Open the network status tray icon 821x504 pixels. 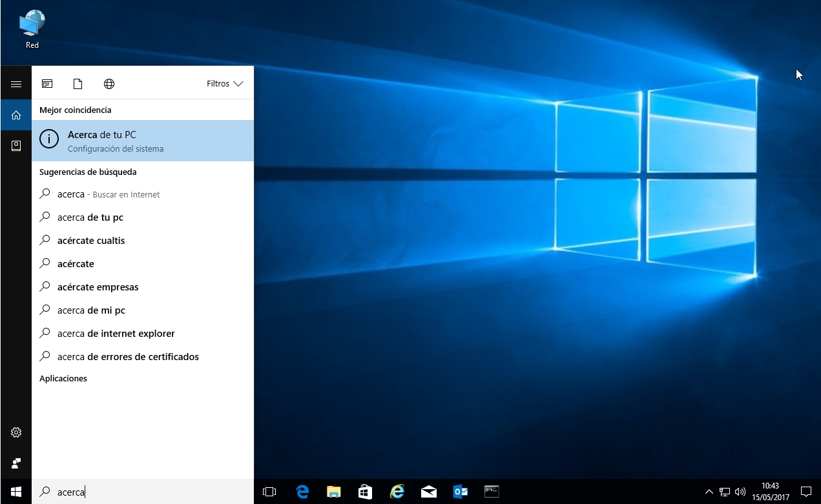point(725,492)
